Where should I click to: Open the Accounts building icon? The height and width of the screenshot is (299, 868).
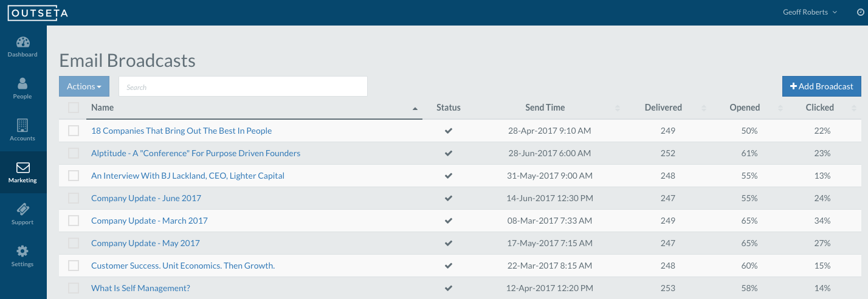click(22, 126)
